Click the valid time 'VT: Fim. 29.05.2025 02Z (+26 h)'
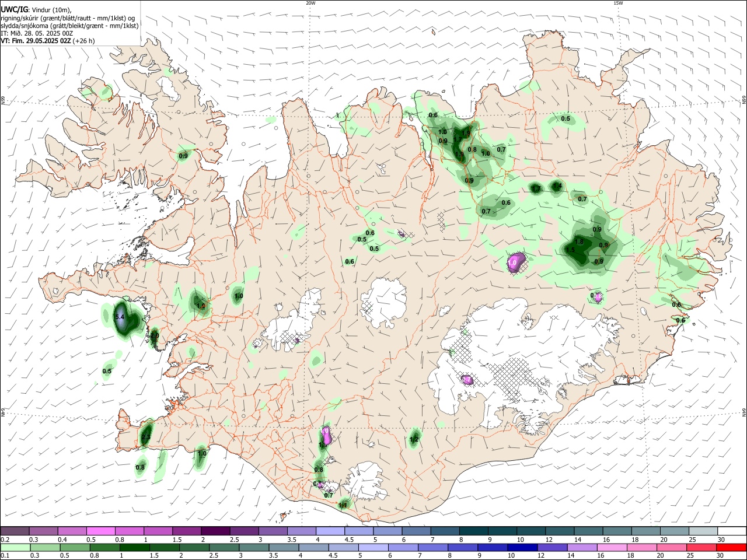The image size is (747, 560). [x=47, y=41]
